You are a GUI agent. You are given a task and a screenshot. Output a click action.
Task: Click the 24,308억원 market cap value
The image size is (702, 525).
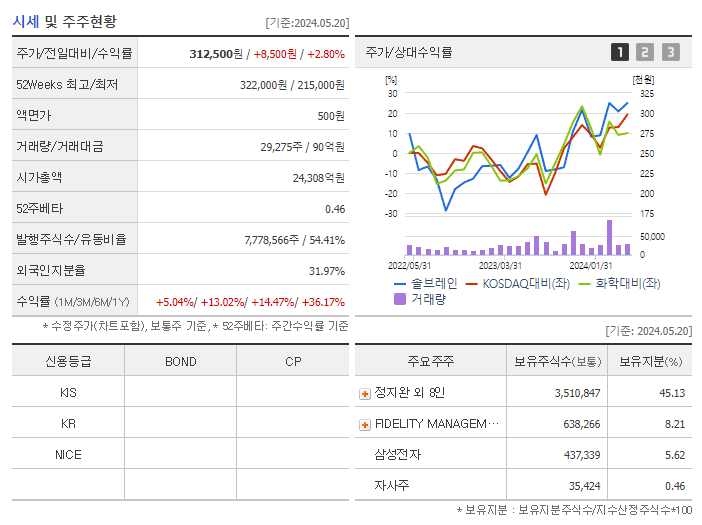[319, 178]
